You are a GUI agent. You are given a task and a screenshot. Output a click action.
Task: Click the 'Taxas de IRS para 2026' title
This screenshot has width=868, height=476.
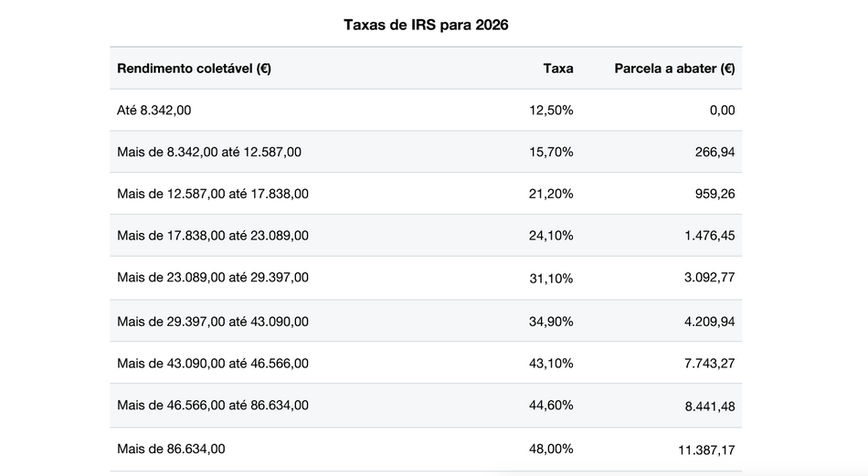click(426, 25)
